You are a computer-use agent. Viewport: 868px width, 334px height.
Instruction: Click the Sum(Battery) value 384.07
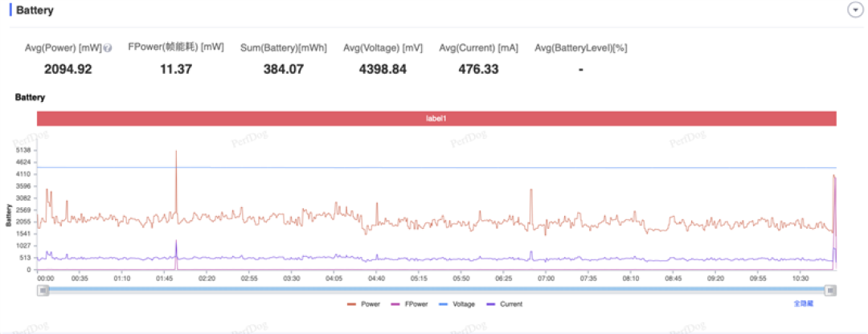coord(284,69)
